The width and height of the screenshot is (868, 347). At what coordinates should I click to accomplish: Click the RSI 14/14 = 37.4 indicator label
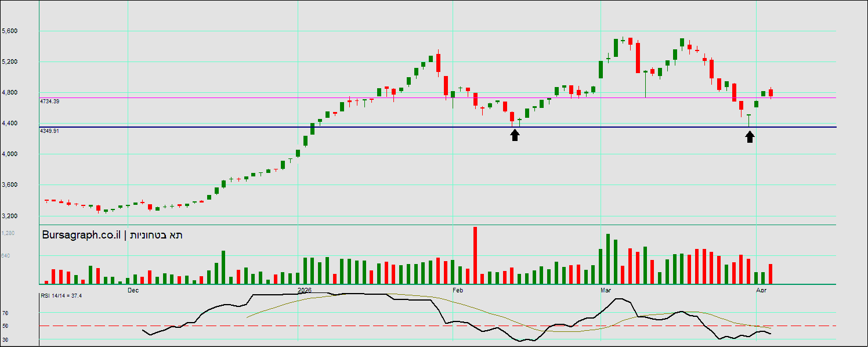[x=61, y=295]
